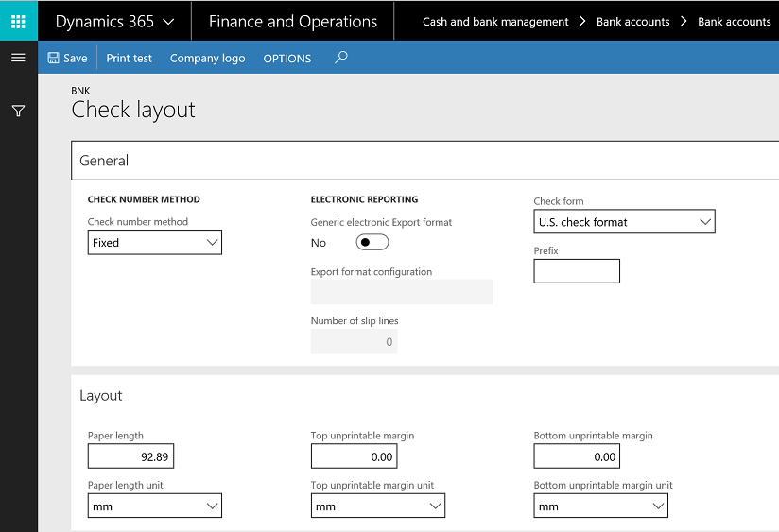Click the search magnifier icon
Viewport: 779px width, 532px height.
[x=340, y=58]
